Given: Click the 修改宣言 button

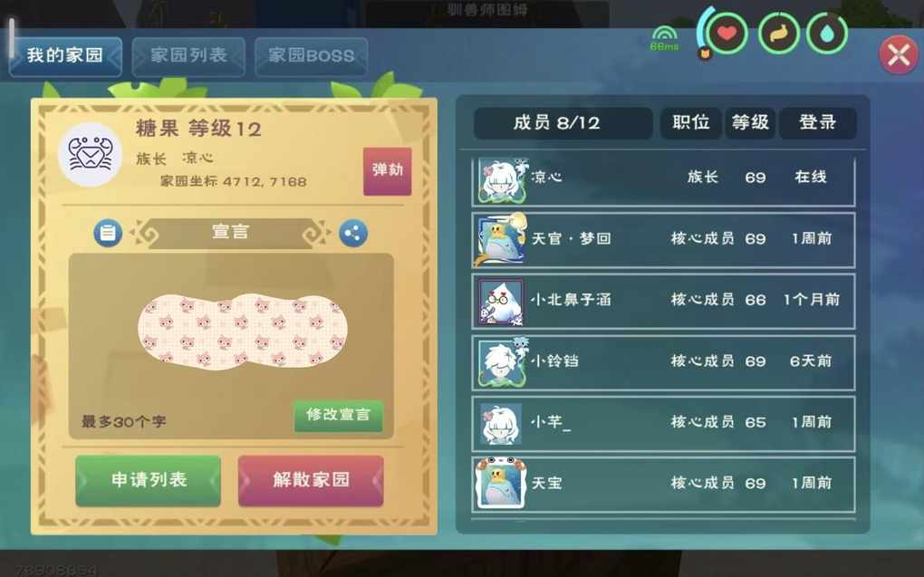Looking at the screenshot, I should [x=338, y=415].
